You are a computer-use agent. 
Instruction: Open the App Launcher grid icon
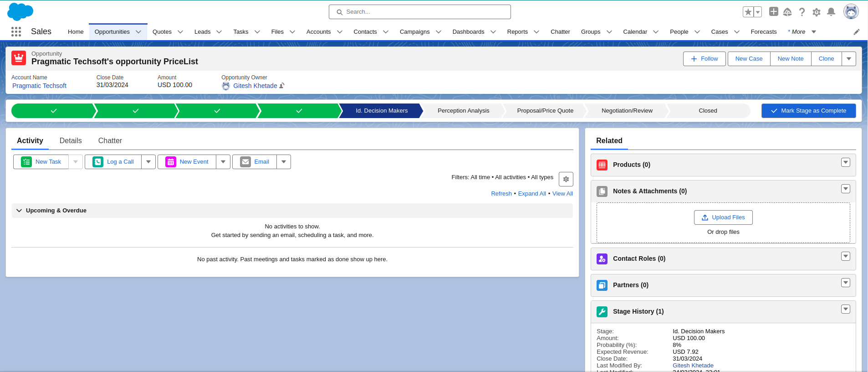[16, 31]
